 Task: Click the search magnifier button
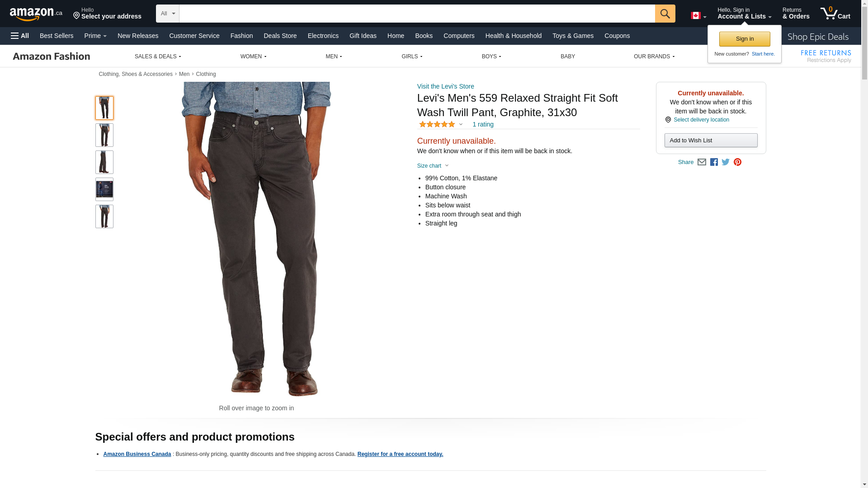(x=665, y=14)
